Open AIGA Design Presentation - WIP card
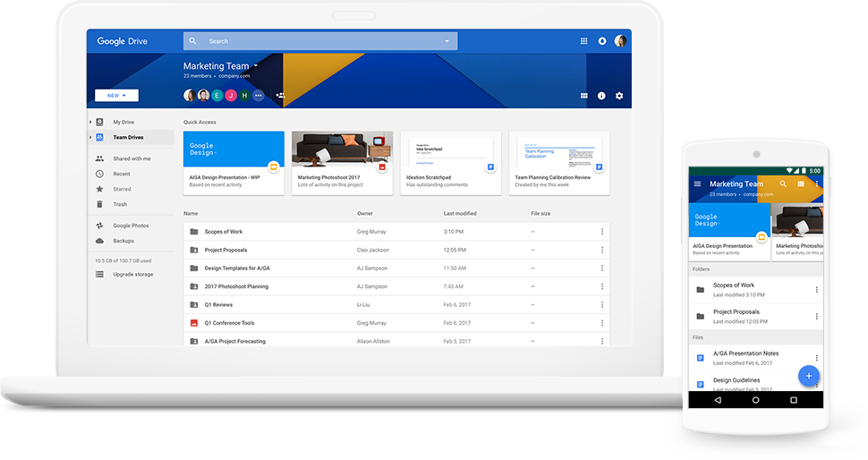Screen dimensions: 868x460 234,163
